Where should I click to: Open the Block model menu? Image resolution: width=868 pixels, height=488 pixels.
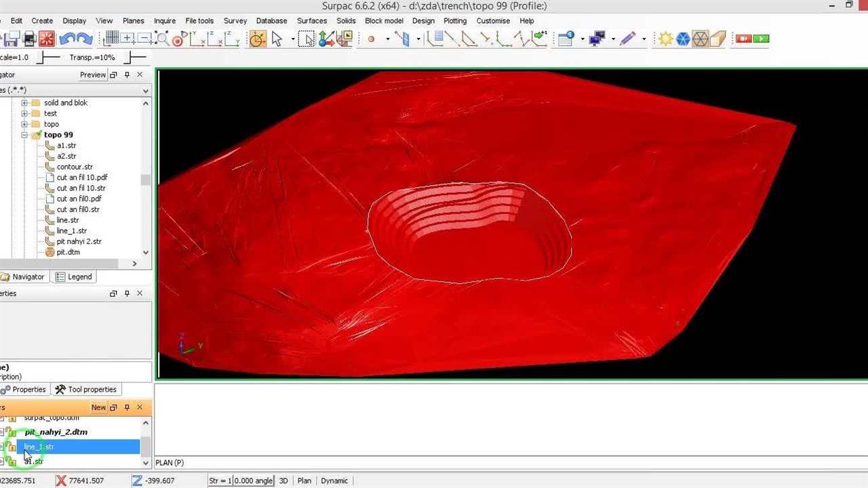(384, 21)
